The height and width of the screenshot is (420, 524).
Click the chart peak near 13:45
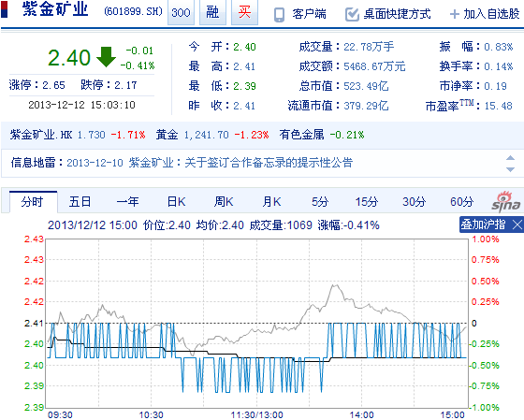pos(335,285)
